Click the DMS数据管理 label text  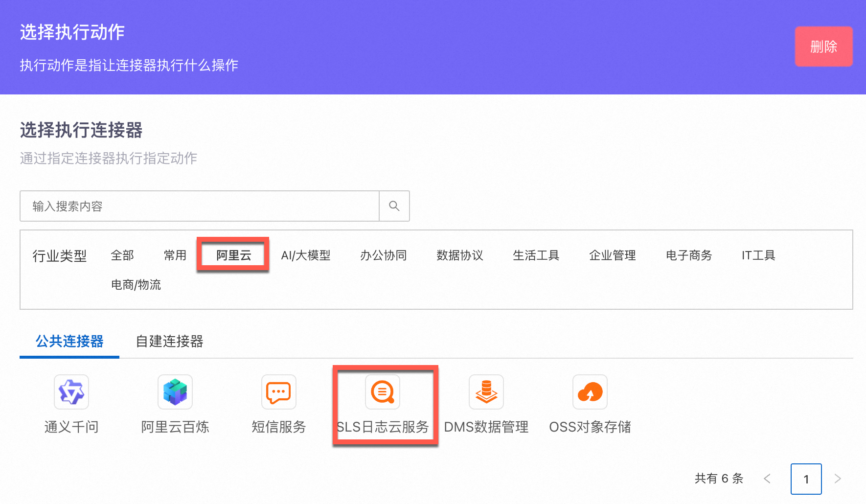pos(486,427)
